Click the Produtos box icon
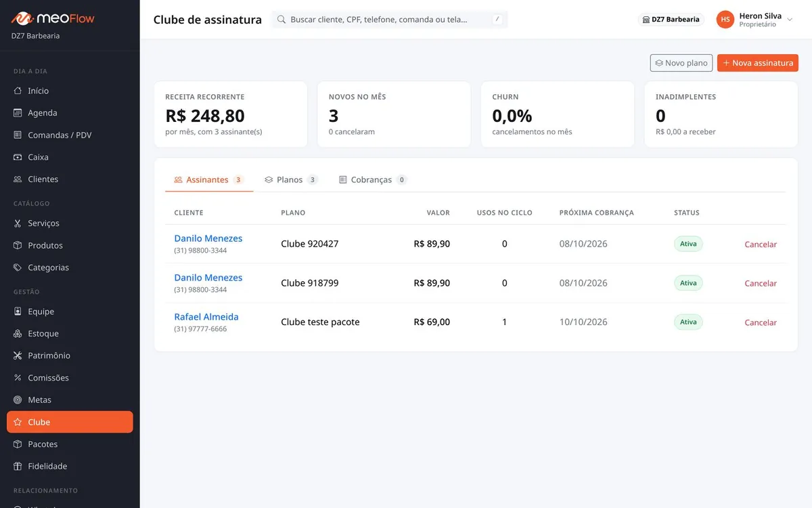812x508 pixels. click(x=18, y=245)
